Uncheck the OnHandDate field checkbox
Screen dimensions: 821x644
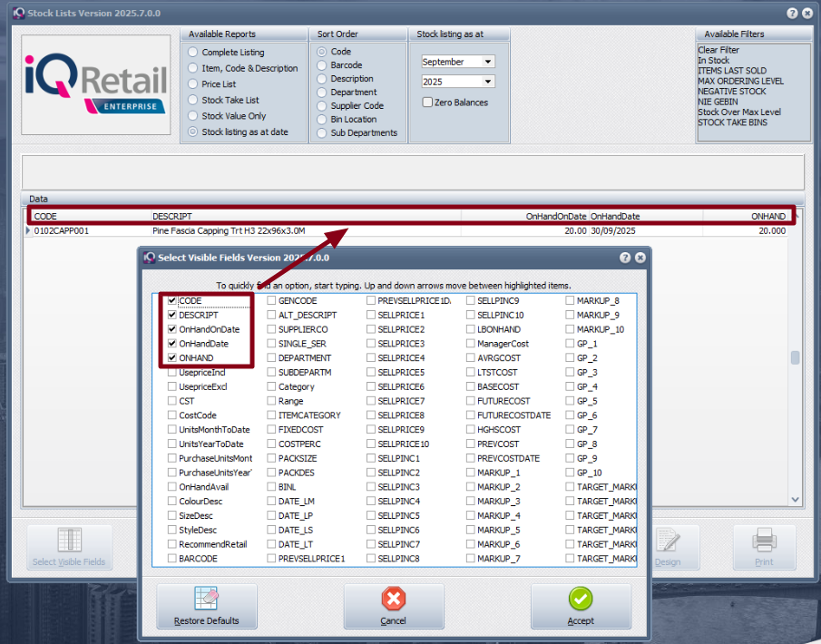pyautogui.click(x=172, y=344)
